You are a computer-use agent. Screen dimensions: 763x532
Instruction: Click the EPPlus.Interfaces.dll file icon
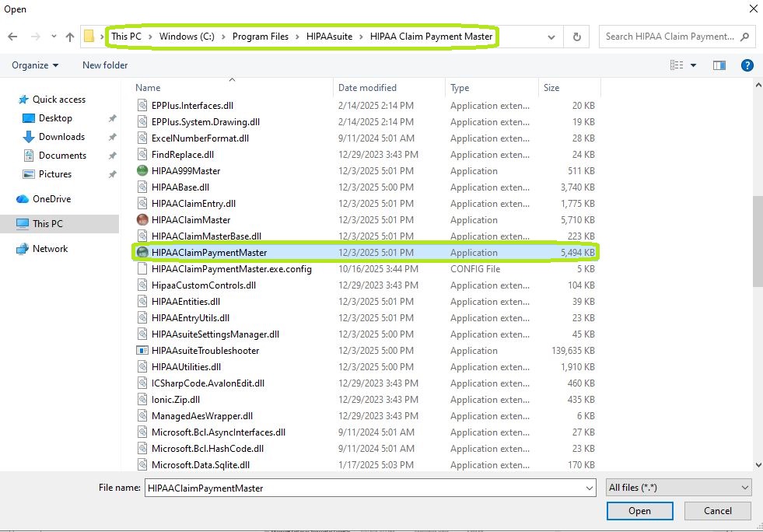[142, 106]
